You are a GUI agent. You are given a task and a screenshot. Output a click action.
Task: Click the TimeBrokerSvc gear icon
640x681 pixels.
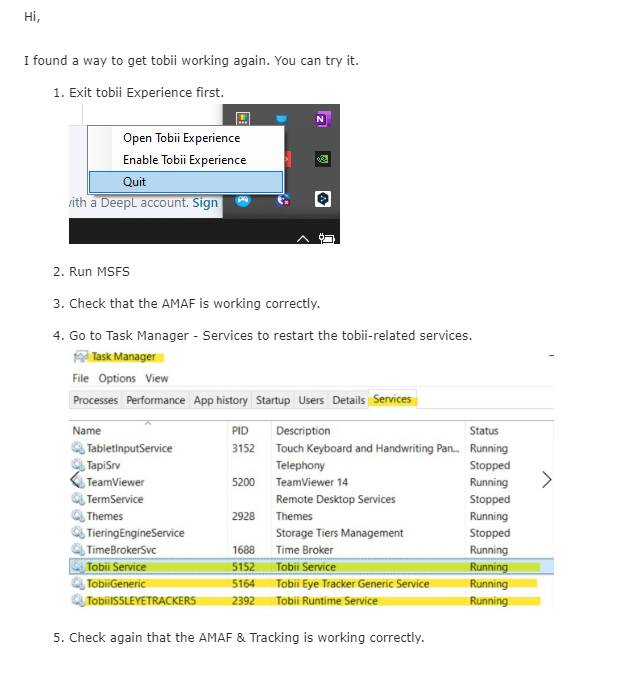click(x=78, y=549)
